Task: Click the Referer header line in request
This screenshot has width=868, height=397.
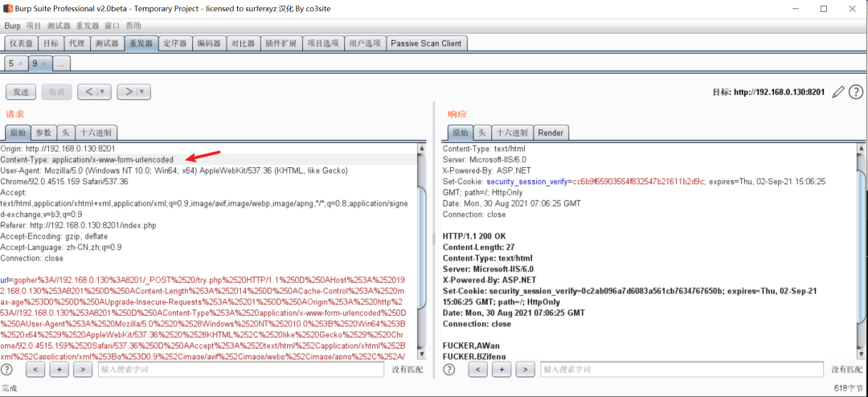Action: click(x=77, y=225)
